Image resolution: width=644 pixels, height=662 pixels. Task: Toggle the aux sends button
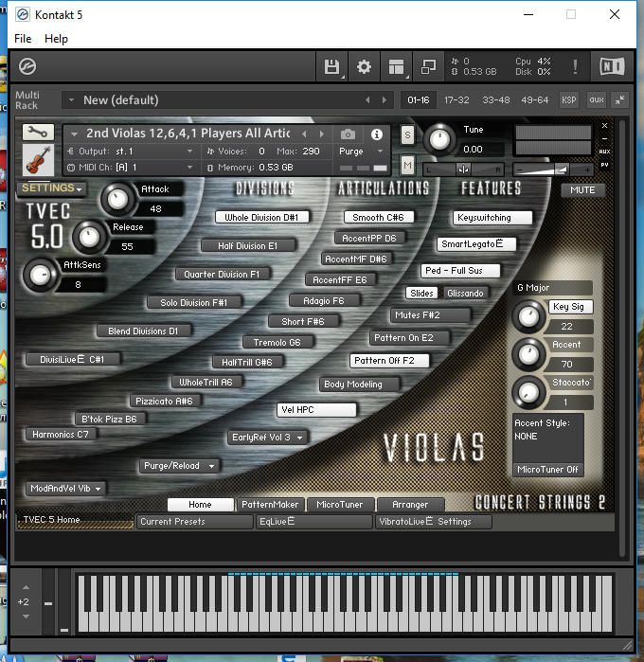click(x=597, y=100)
